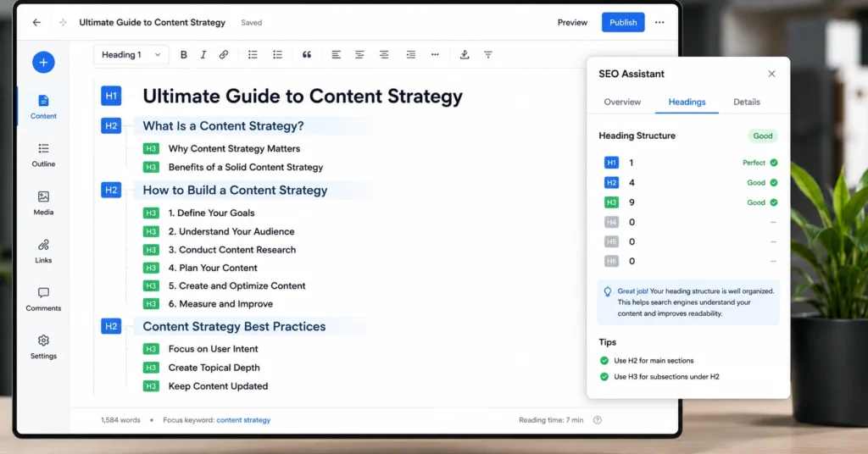The height and width of the screenshot is (454, 868).
Task: Click the H1 count row in SEO Assistant
Action: (x=691, y=163)
